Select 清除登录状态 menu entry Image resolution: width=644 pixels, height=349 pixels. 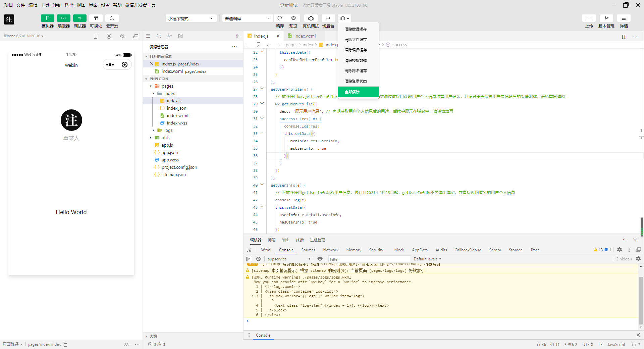point(358,81)
